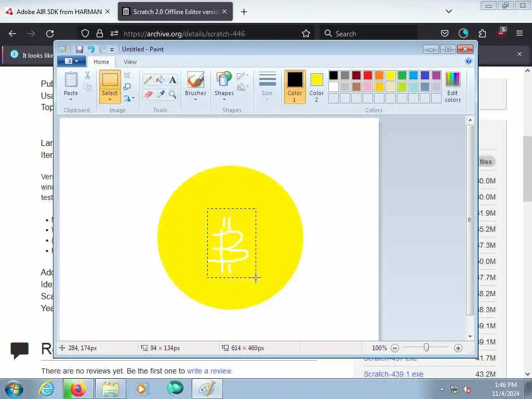Open the Windows Start button
The image size is (532, 399).
tap(14, 389)
